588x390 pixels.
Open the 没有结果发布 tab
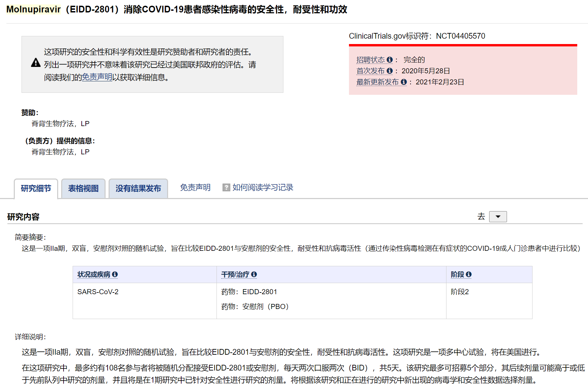pos(138,188)
